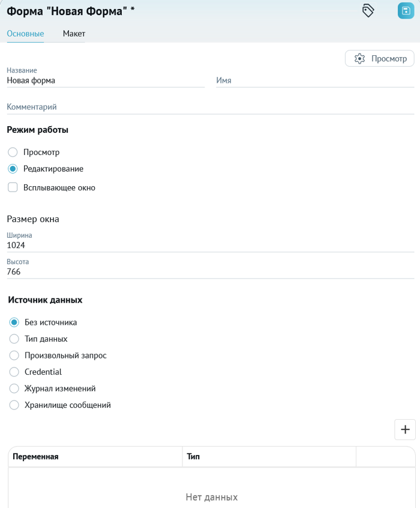Click the tags icon in the header
The image size is (420, 508).
[368, 11]
